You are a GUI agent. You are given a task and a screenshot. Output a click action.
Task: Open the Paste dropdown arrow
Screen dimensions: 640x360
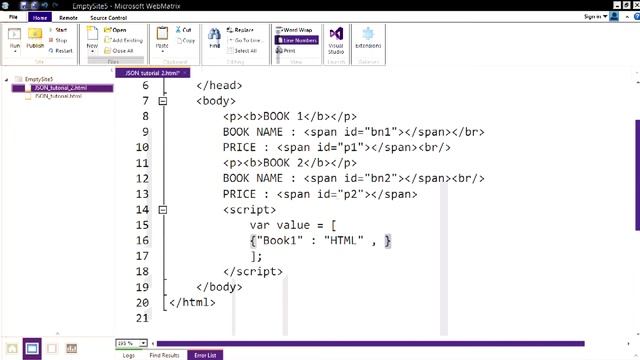click(x=162, y=52)
